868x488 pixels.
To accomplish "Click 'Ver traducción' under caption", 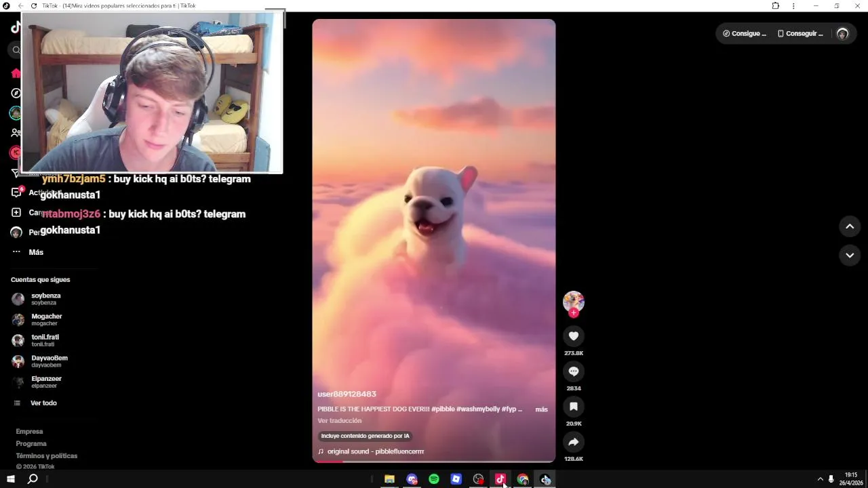I will click(339, 421).
